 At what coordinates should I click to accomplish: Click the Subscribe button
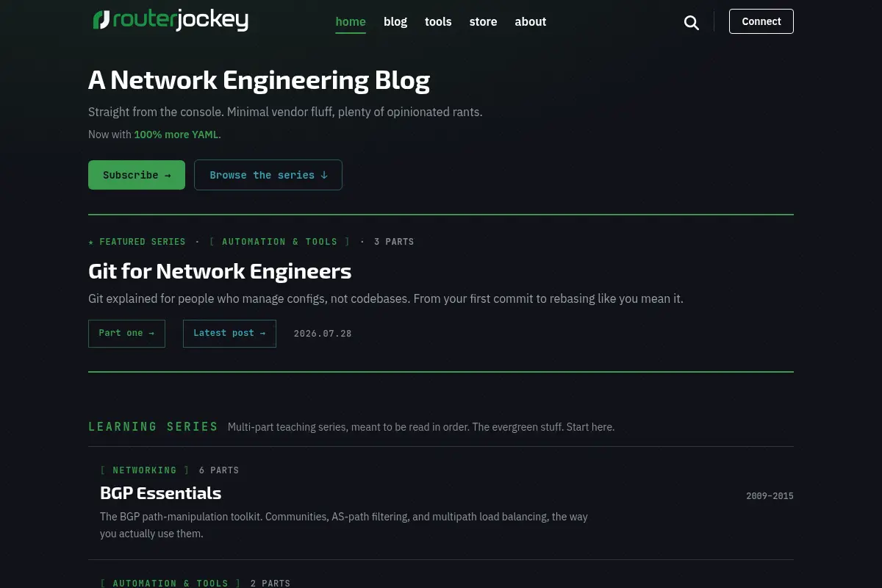click(x=137, y=175)
